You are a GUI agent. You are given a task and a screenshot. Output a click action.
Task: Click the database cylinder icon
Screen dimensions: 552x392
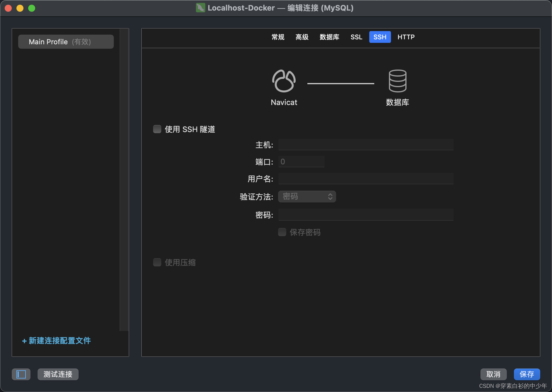[397, 81]
